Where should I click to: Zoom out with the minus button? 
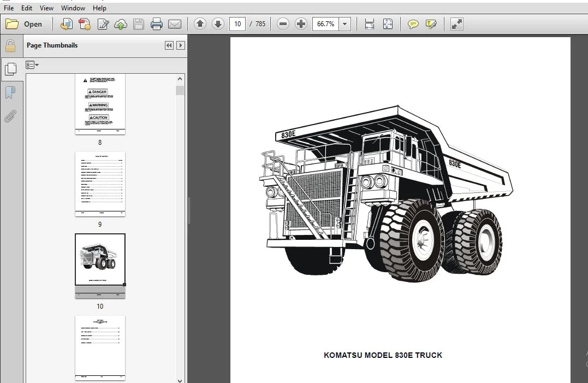(283, 24)
